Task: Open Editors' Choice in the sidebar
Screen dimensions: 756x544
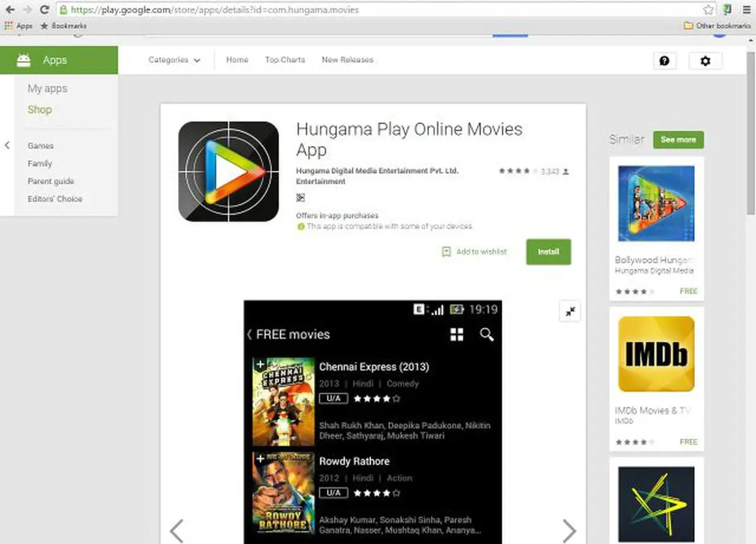Action: point(55,199)
